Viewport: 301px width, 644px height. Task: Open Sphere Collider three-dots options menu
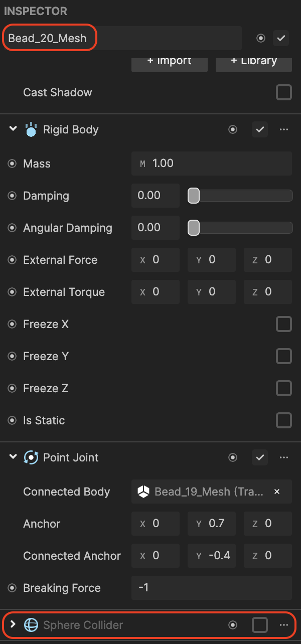284,625
